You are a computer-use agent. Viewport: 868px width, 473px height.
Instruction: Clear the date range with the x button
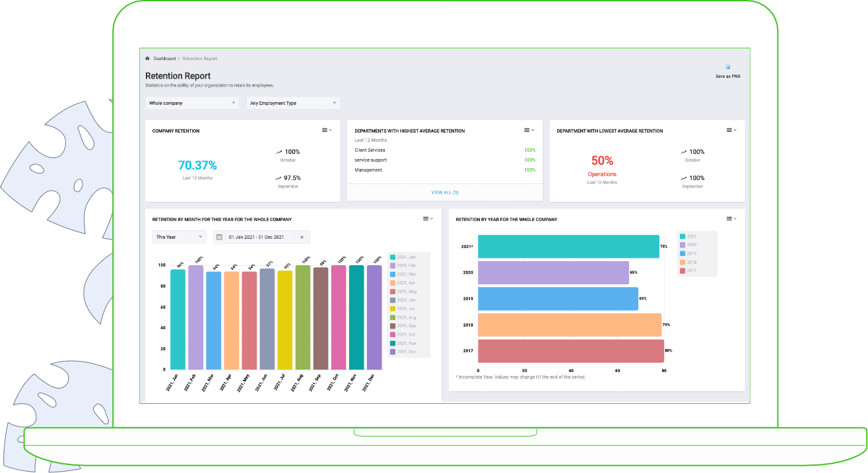pyautogui.click(x=302, y=237)
